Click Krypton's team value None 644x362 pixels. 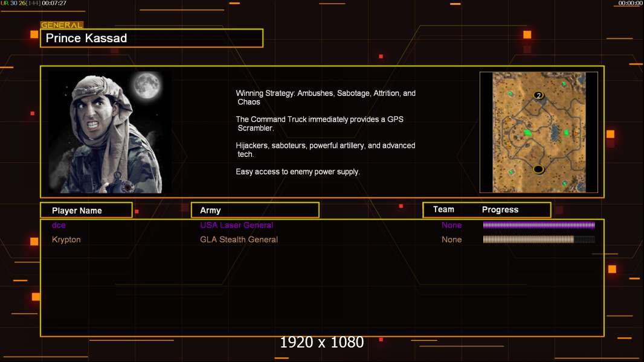click(451, 240)
